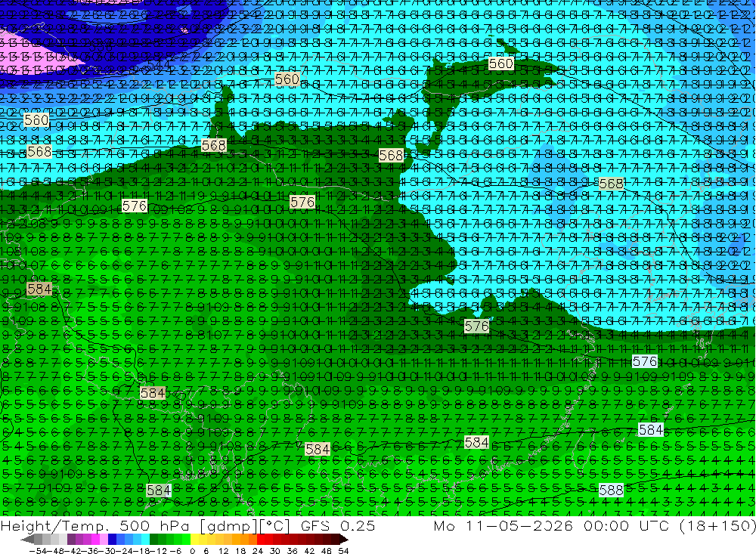Screen dimensions: 756x554
Task: Click the darkest green swatch in the color scale
Action: [x=153, y=539]
